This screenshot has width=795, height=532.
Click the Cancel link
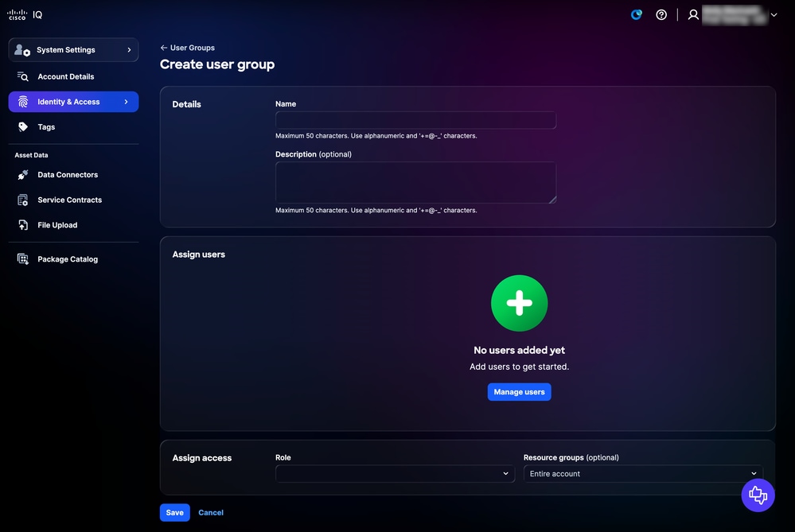tap(211, 512)
